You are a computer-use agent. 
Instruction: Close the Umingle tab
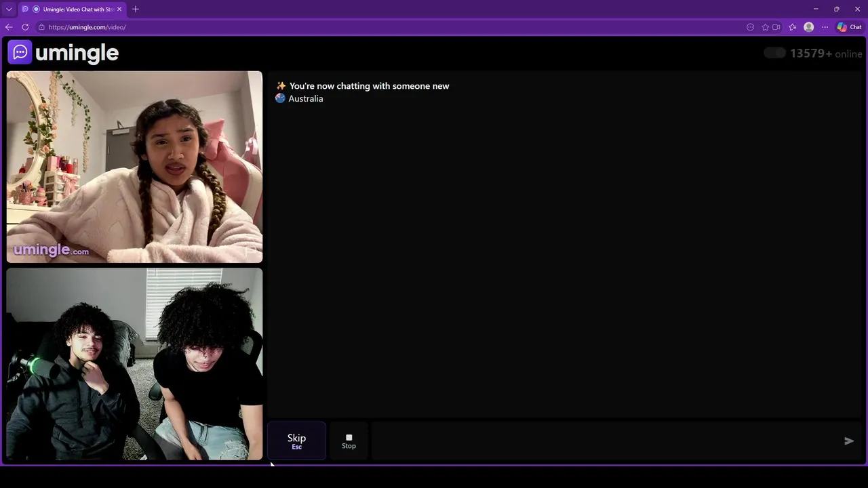coord(119,9)
